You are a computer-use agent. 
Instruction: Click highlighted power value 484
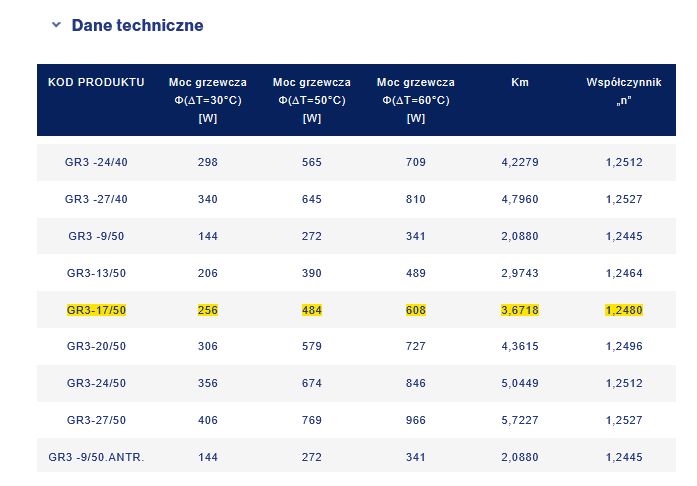click(311, 310)
